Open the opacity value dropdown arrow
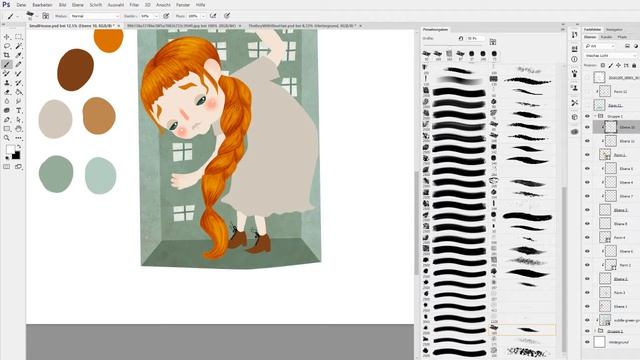640x360 pixels. [x=156, y=16]
